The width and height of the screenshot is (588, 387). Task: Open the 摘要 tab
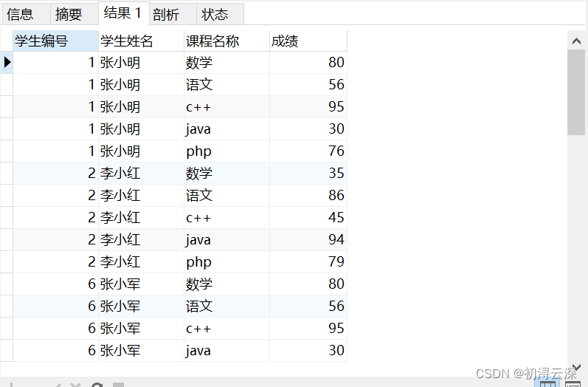[x=75, y=14]
